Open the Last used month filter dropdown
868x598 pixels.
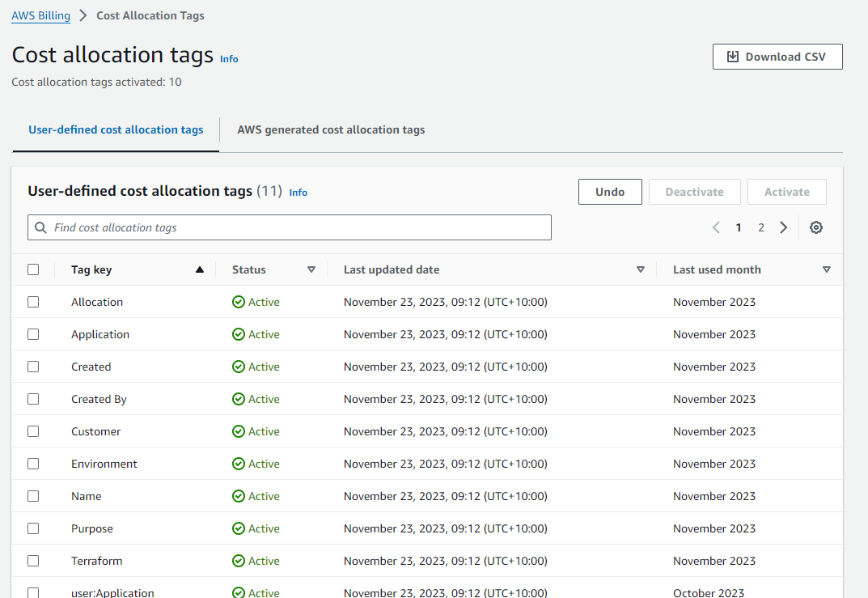[827, 269]
